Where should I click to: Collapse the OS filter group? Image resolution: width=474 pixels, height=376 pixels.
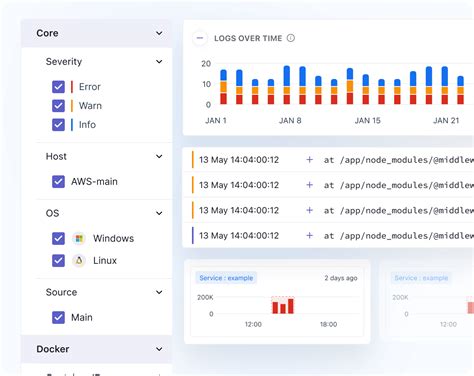pyautogui.click(x=159, y=213)
